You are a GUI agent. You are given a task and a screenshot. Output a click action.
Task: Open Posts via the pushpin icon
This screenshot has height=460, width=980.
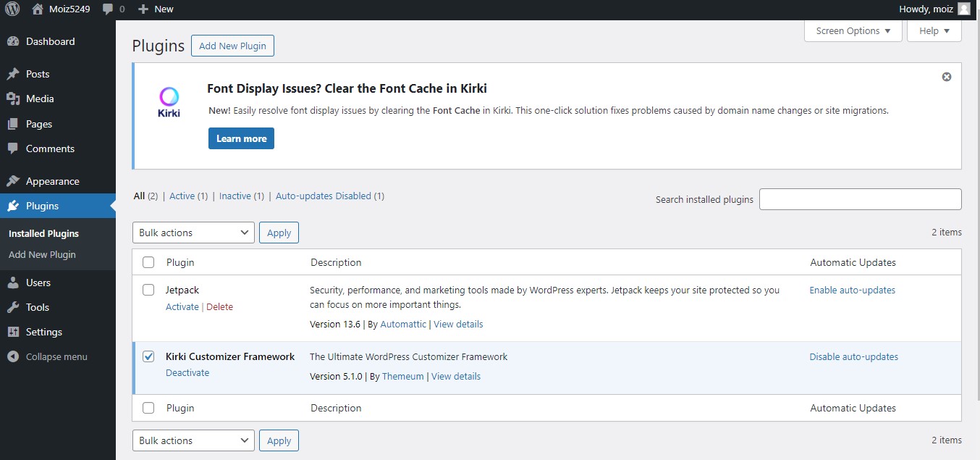coord(13,74)
